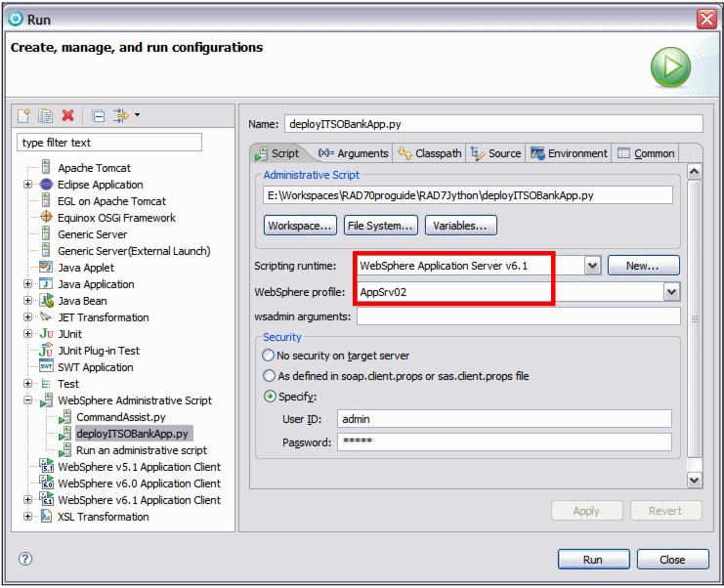
Task: Click the XSL Transformation icon
Action: (x=46, y=516)
